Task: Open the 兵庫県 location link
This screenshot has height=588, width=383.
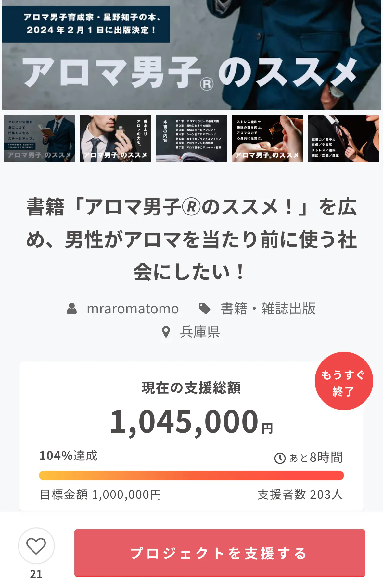Action: (200, 332)
